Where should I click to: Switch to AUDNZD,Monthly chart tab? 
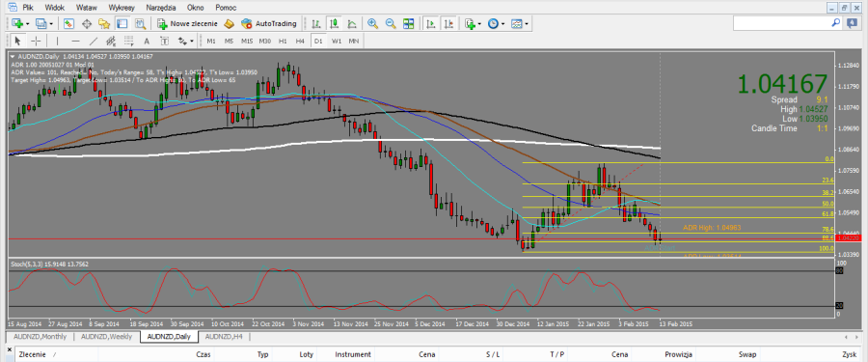click(x=40, y=337)
